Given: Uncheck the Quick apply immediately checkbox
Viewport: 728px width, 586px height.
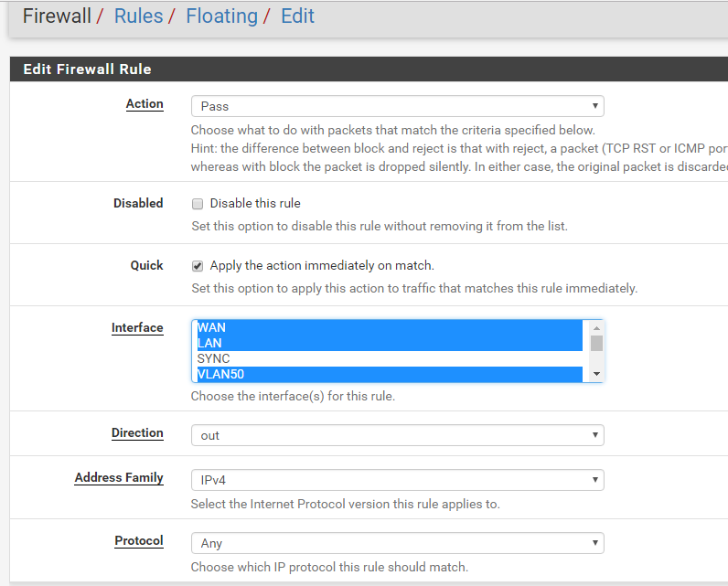Looking at the screenshot, I should 197,266.
